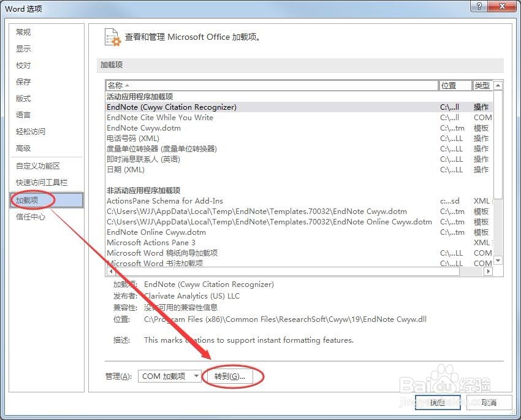Open 自定义功能区 settings

point(38,166)
